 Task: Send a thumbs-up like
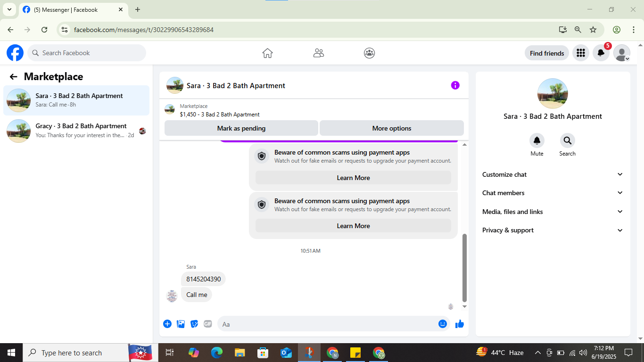[x=460, y=324]
